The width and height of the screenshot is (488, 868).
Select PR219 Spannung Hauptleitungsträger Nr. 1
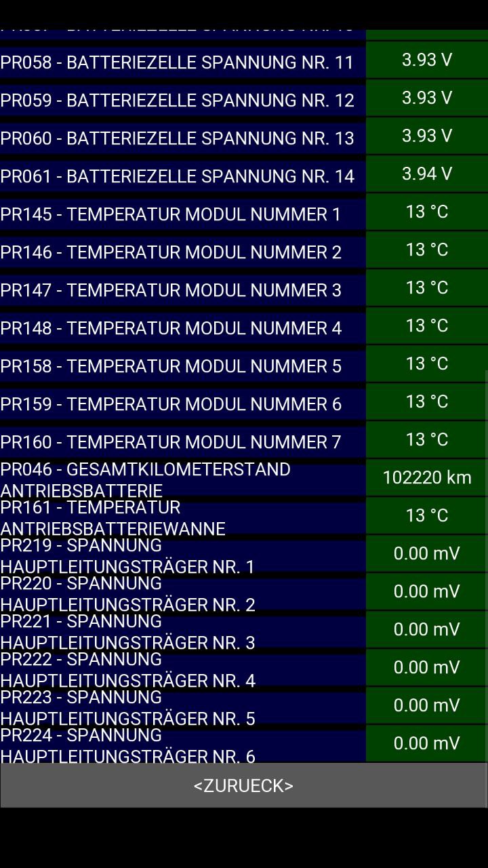click(127, 555)
